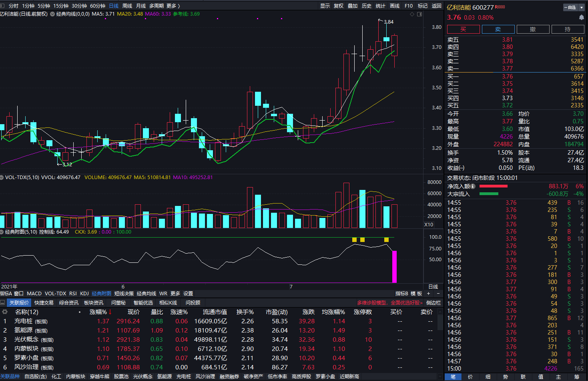Click the panel layout icon above chart

[x=419, y=14]
